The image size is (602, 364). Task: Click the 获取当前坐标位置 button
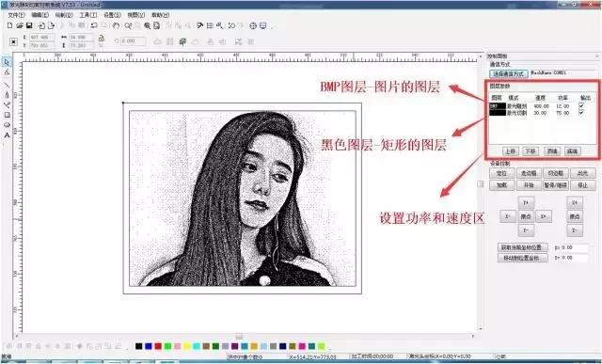[523, 247]
